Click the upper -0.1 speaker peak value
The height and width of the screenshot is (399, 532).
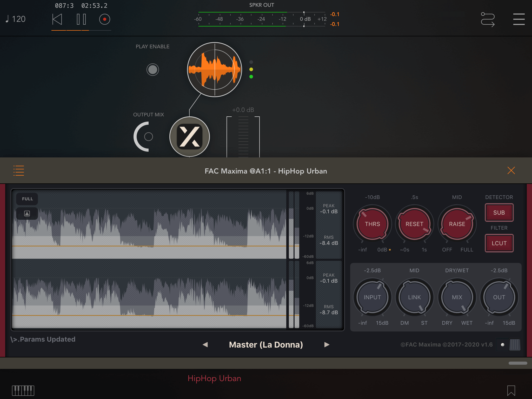[x=335, y=14]
